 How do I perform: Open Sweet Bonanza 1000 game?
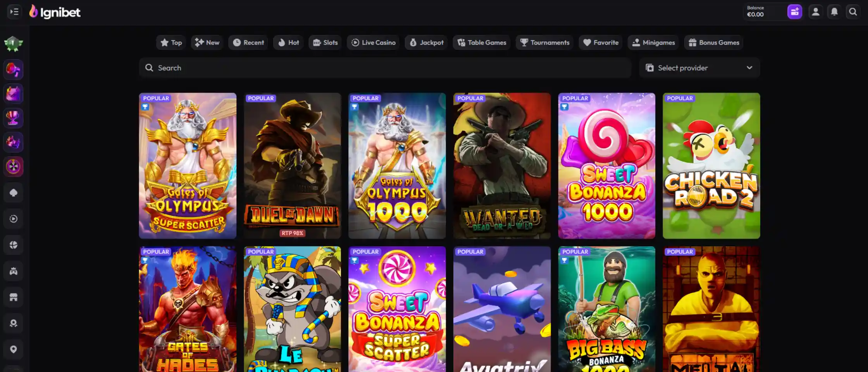[x=607, y=166]
